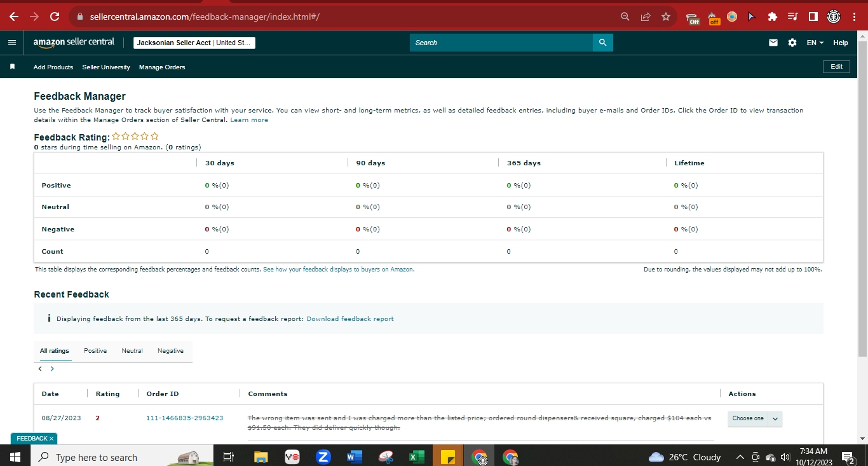Click the Learn more link
The height and width of the screenshot is (466, 868).
tap(249, 120)
